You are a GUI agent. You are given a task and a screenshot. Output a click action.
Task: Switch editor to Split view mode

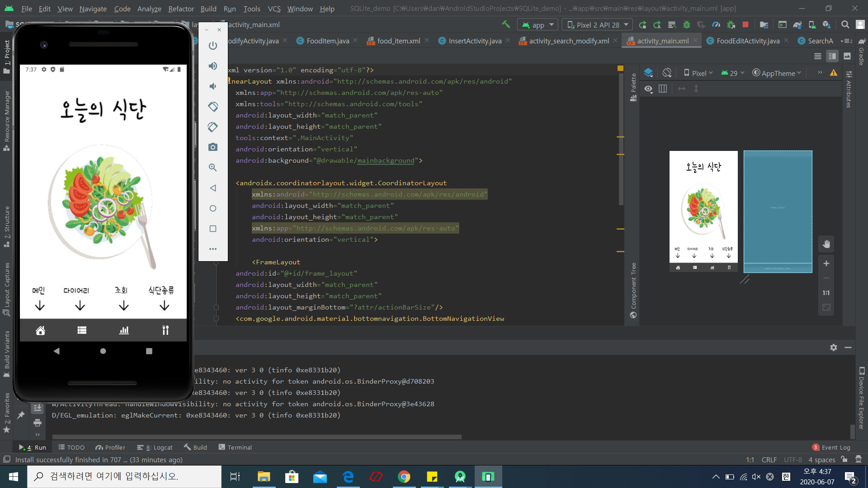tap(832, 56)
